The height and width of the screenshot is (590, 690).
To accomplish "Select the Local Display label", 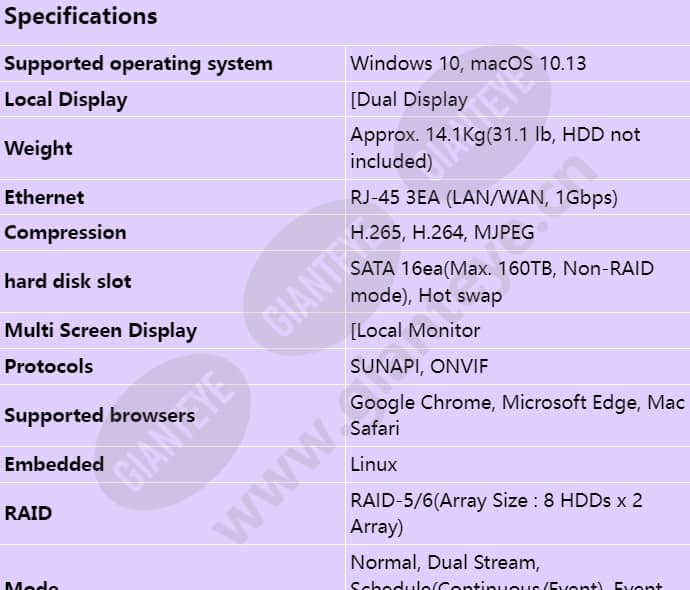I will [66, 100].
